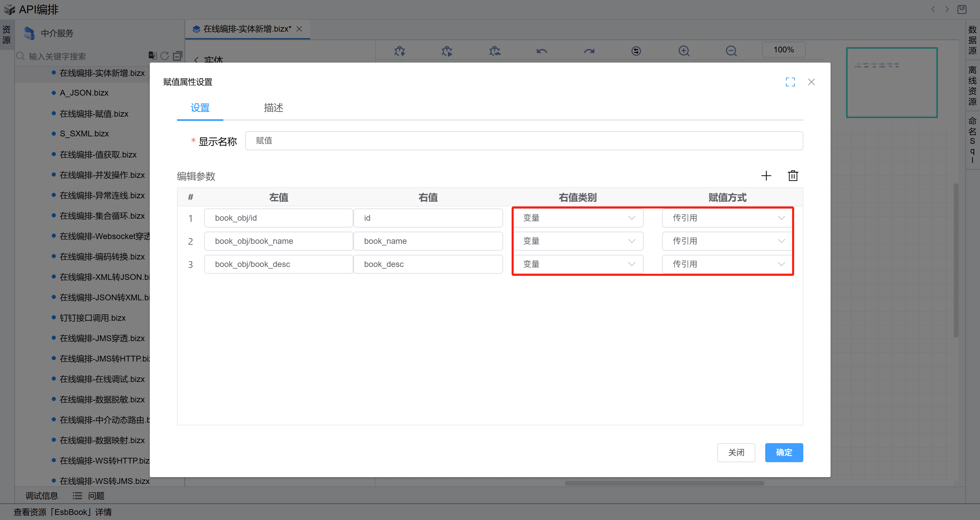Image resolution: width=980 pixels, height=520 pixels.
Task: Click the undo arrow in toolbar
Action: point(542,51)
